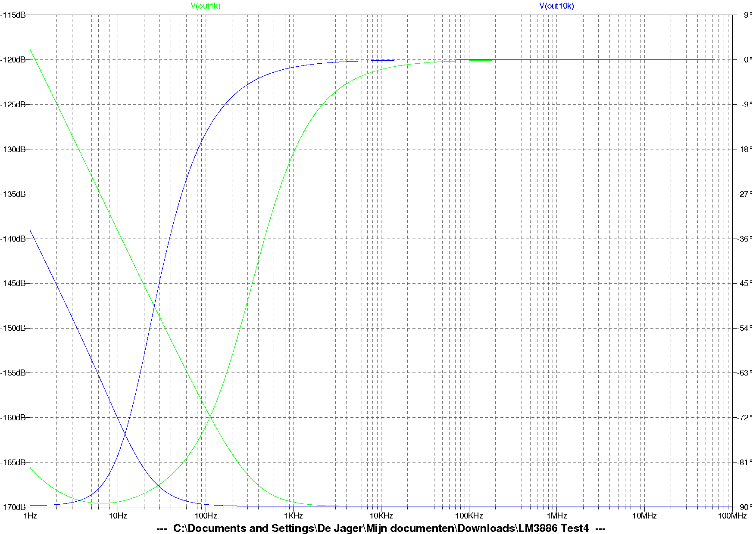This screenshot has height=534, width=756.
Task: Click the 100MHz frequency axis label
Action: click(x=732, y=516)
